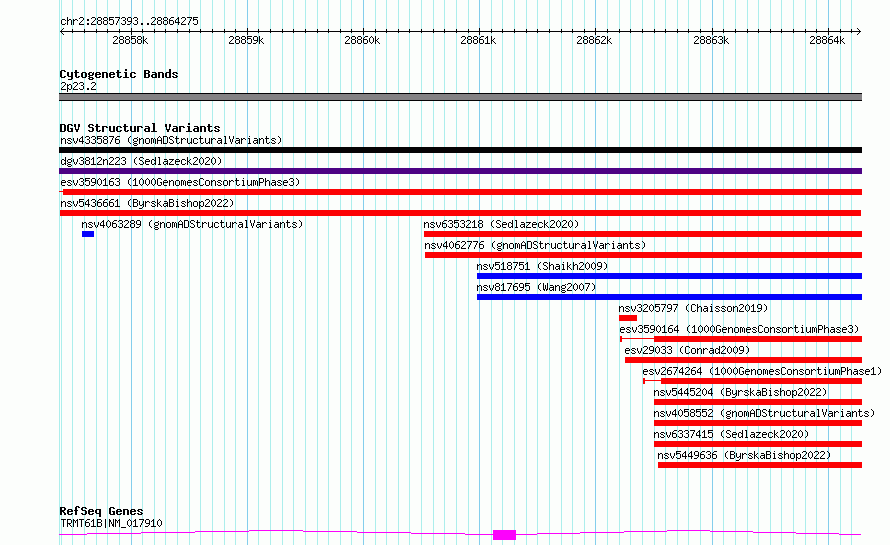Open variant dgv3812n223 (Sedlazeck2020) label

click(141, 161)
